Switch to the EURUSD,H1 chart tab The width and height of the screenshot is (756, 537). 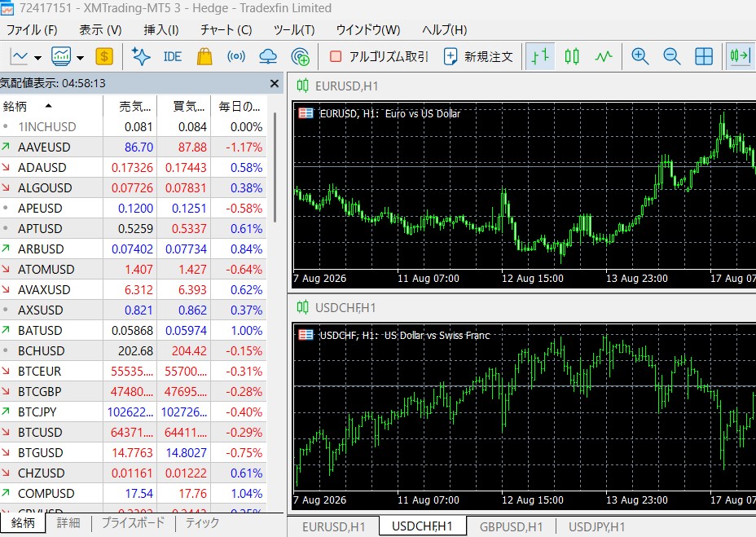click(x=333, y=527)
